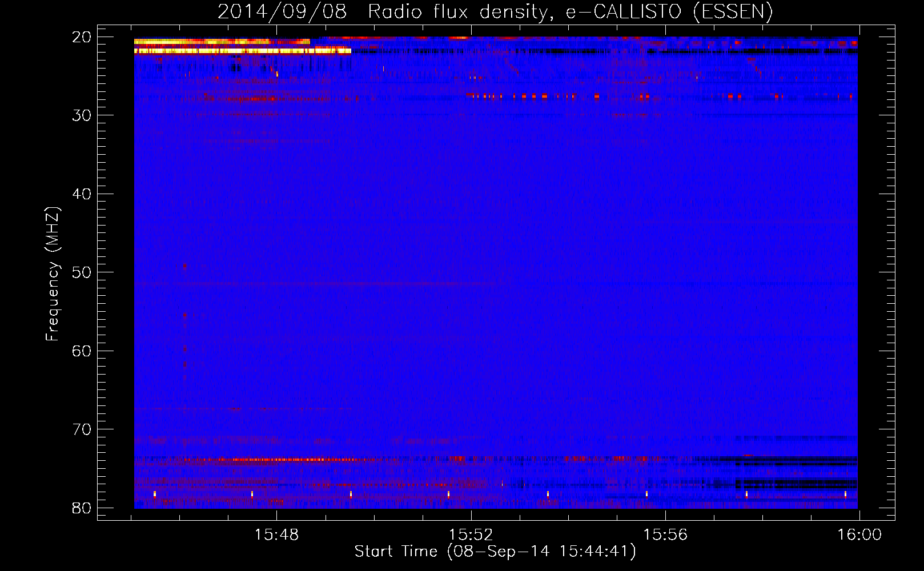Click the 50 frequency tick label

(x=82, y=272)
